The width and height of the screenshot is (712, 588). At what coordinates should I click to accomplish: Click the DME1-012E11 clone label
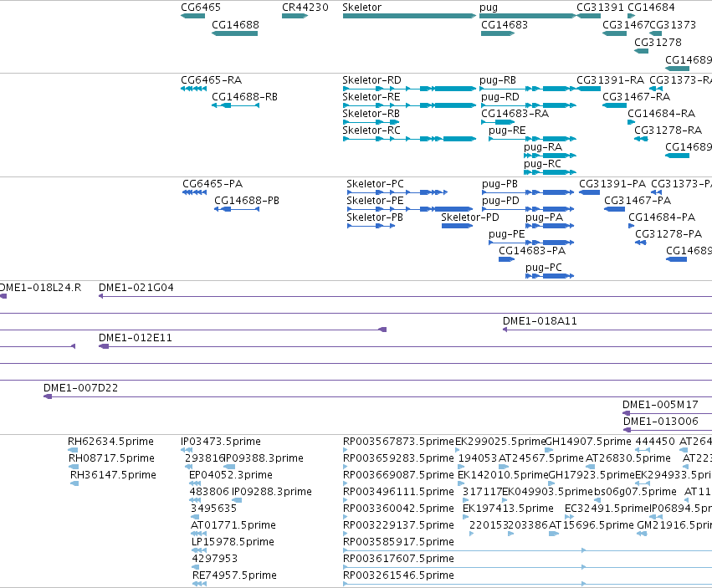pyautogui.click(x=136, y=338)
